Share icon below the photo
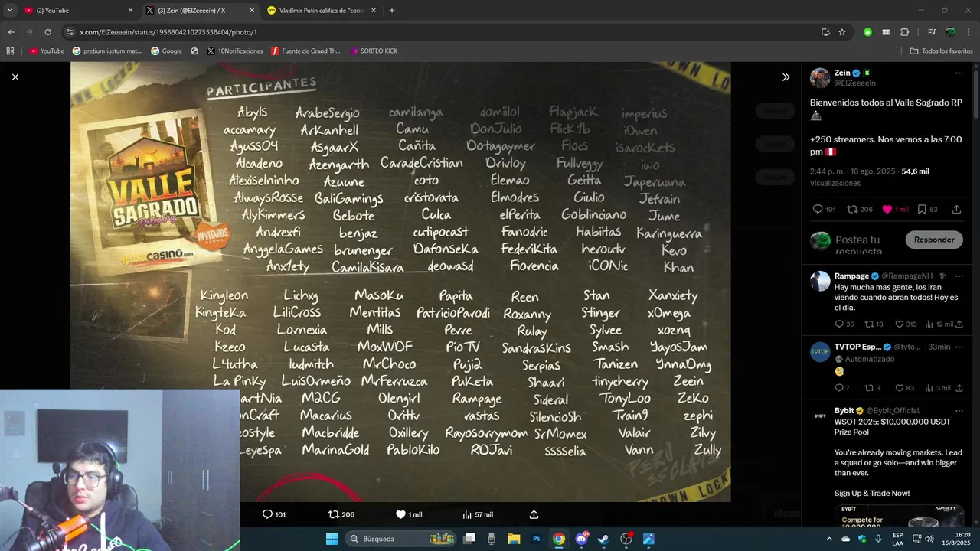Screen dimensions: 980x551 [534, 514]
